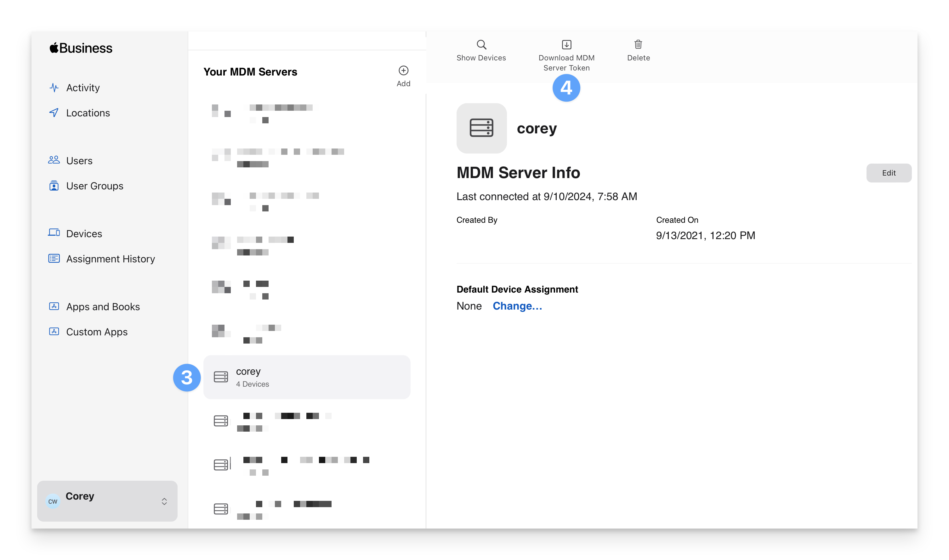
Task: Click the Users people icon
Action: pos(54,160)
